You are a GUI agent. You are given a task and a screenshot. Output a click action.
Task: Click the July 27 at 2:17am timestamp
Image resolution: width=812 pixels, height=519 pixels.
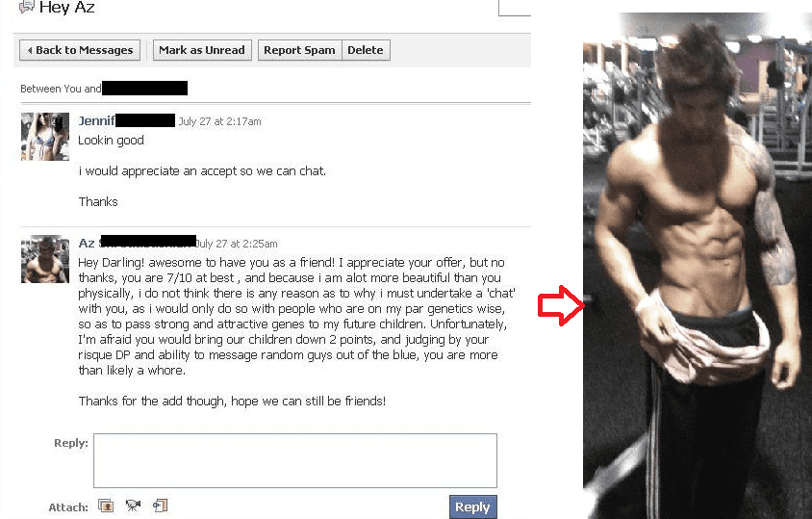tap(220, 121)
